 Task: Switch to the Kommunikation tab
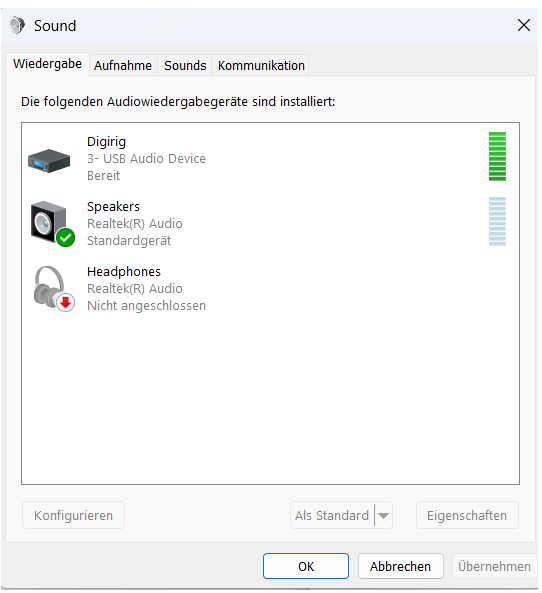tap(261, 65)
